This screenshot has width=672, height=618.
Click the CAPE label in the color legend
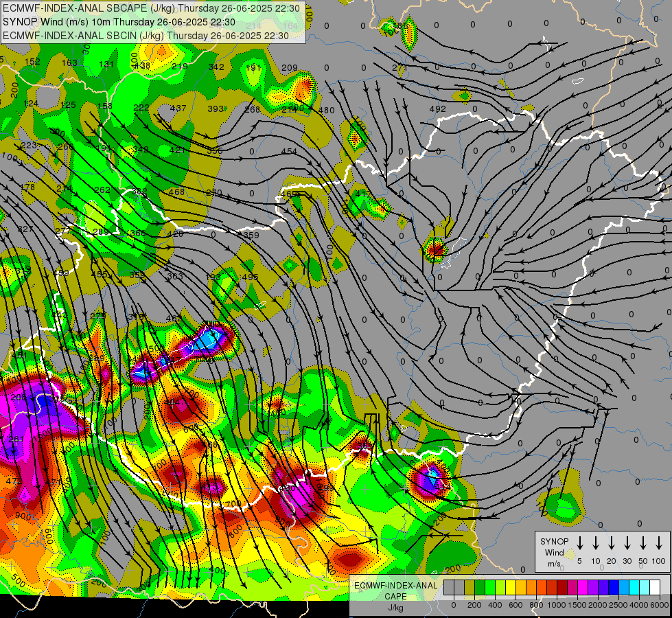click(x=395, y=597)
